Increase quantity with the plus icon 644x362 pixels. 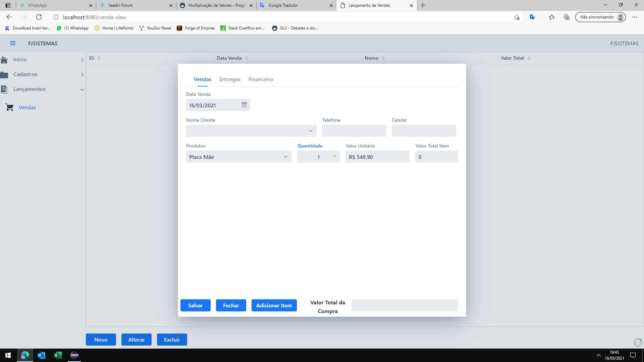(334, 156)
